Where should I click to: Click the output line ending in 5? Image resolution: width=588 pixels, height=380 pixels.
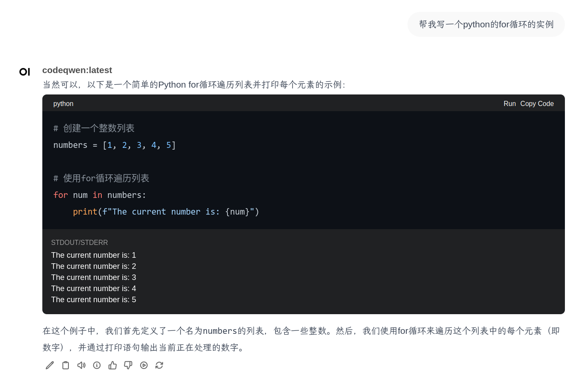pos(94,300)
